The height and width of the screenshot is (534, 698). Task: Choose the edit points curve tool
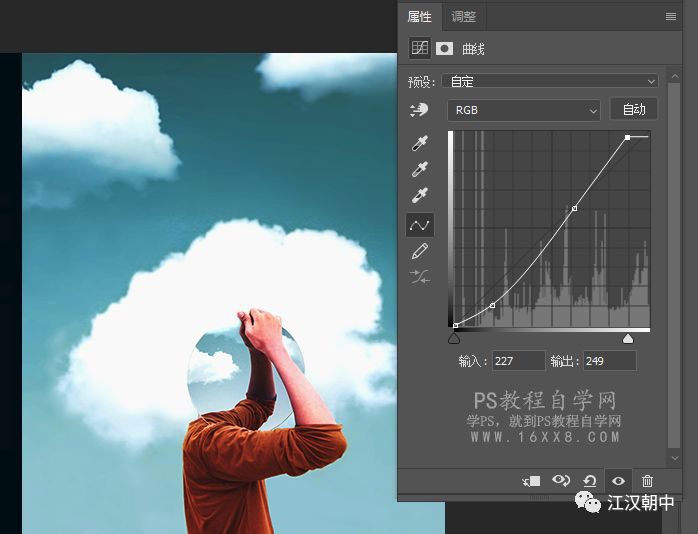[x=420, y=225]
